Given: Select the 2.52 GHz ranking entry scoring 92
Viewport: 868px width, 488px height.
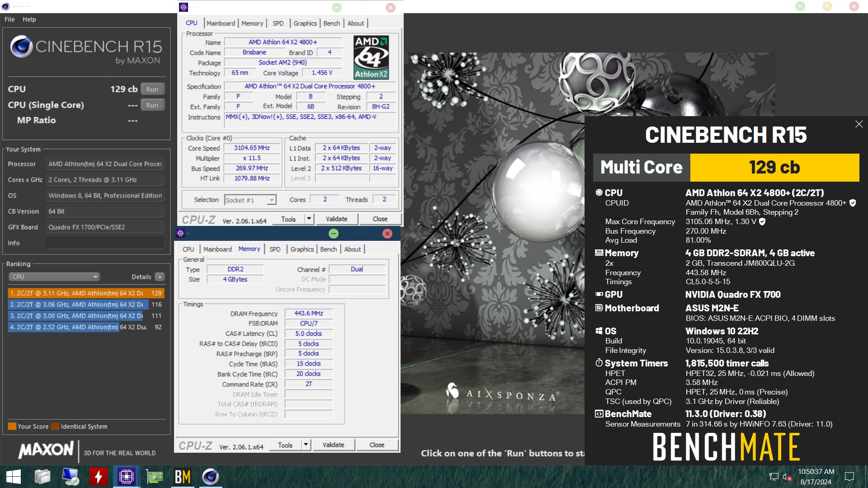Looking at the screenshot, I should 86,327.
